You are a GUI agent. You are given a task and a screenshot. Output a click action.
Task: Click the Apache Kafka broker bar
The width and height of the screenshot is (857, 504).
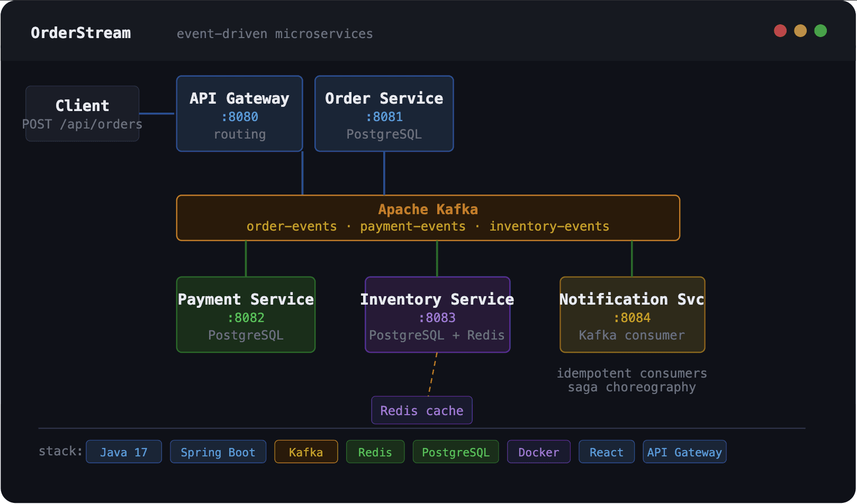428,217
